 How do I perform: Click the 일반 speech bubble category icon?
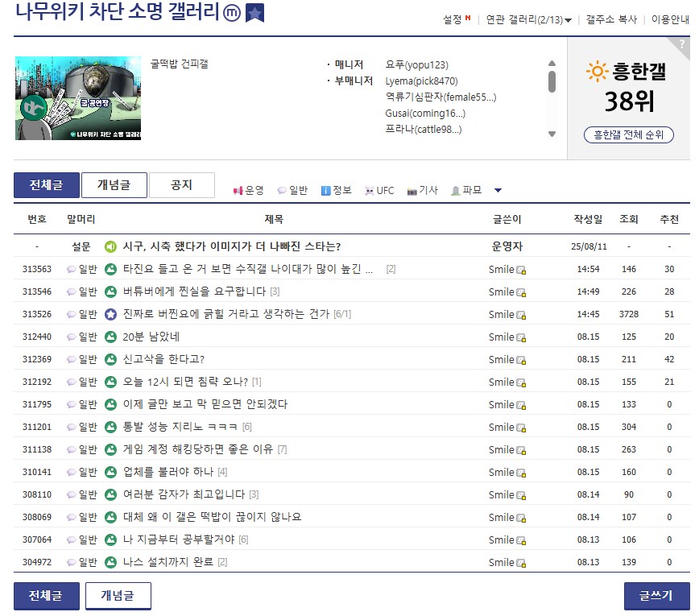tap(281, 189)
